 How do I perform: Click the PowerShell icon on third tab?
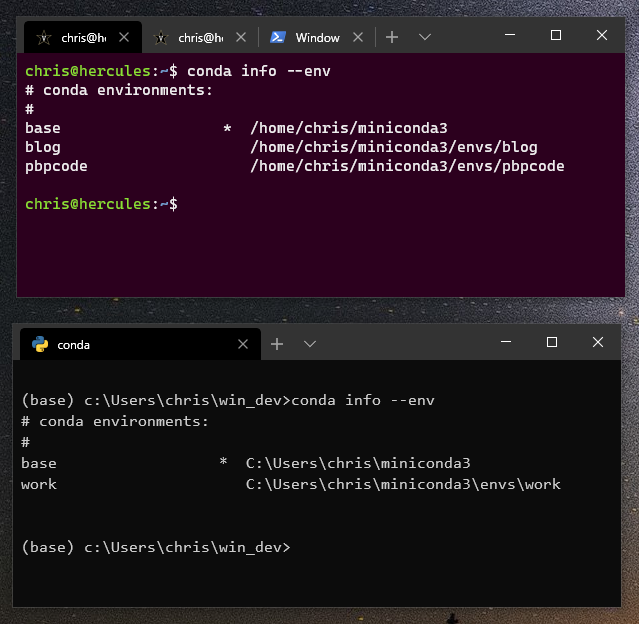click(x=278, y=37)
